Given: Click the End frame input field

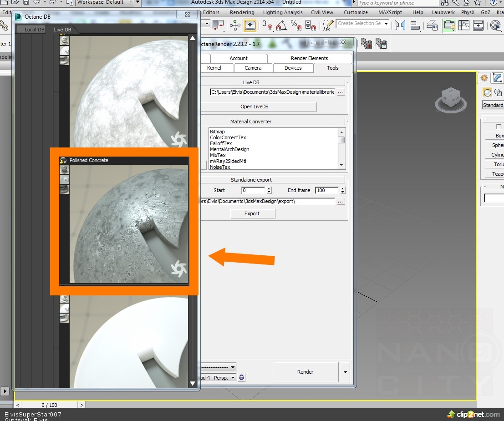Looking at the screenshot, I should [327, 190].
